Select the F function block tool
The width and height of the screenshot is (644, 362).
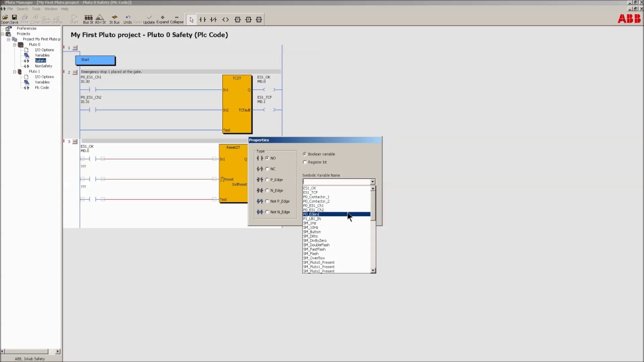pos(248,20)
